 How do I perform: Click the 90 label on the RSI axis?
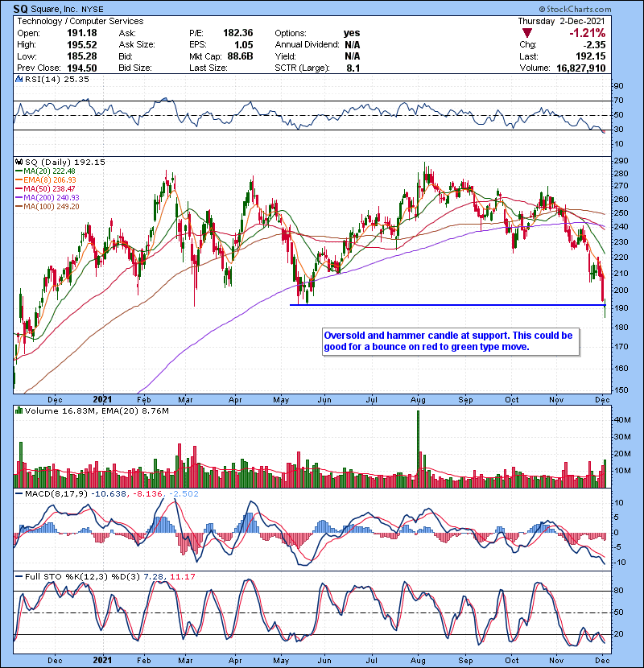[618, 86]
